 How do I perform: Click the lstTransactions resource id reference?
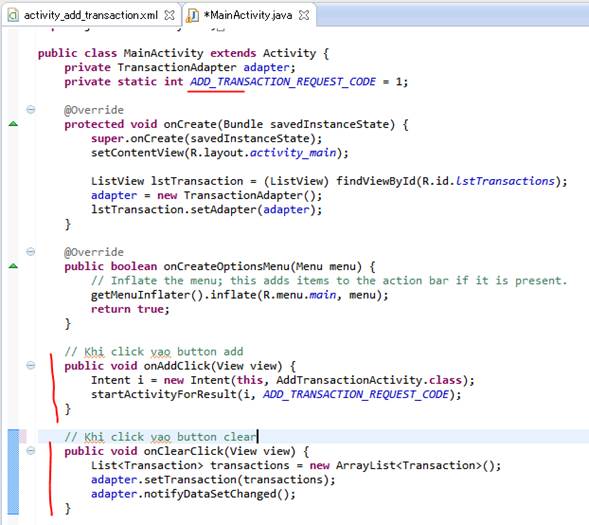coord(505,181)
